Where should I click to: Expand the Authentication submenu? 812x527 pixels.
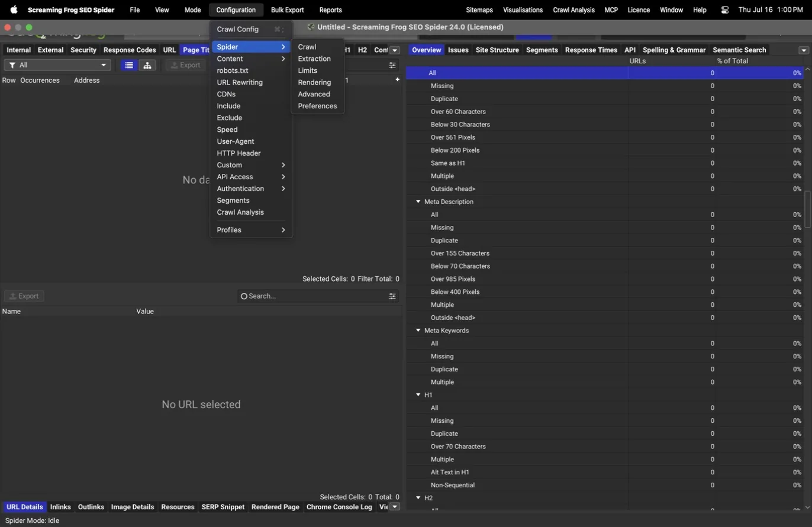tap(251, 189)
